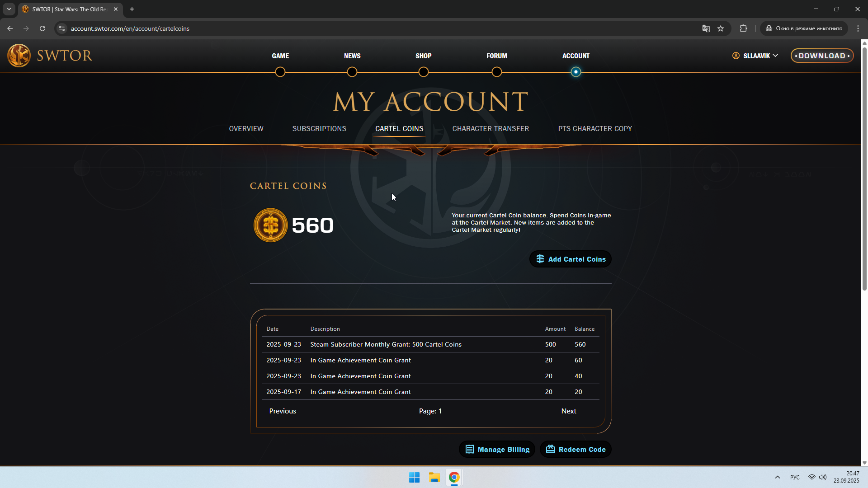Click the Steam Subscriber Monthly Grant description
868x488 pixels.
click(x=386, y=344)
